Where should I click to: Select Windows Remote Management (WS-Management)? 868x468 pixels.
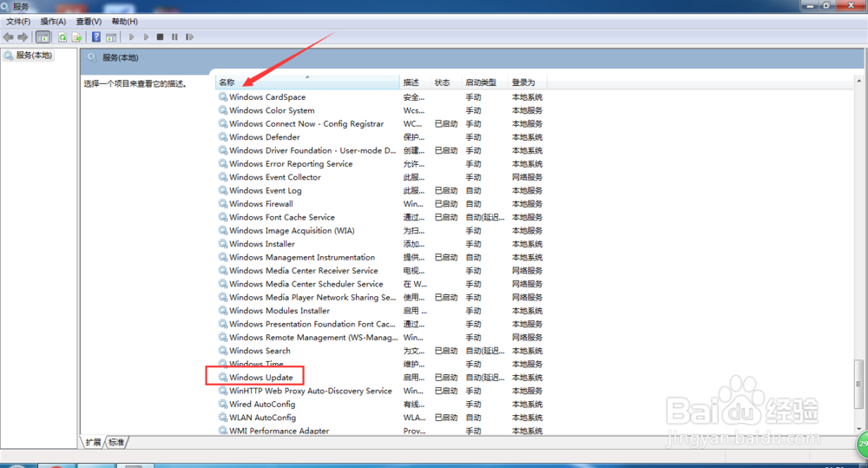[313, 337]
